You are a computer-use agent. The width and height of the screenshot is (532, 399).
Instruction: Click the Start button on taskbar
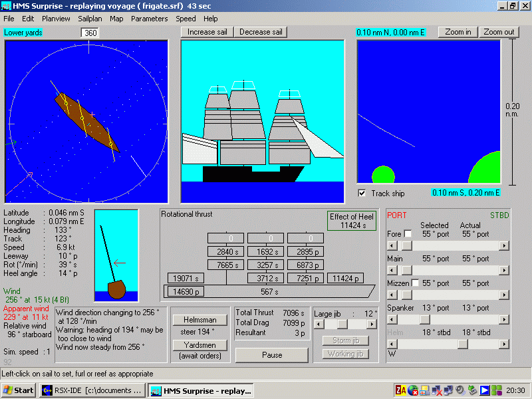point(19,390)
